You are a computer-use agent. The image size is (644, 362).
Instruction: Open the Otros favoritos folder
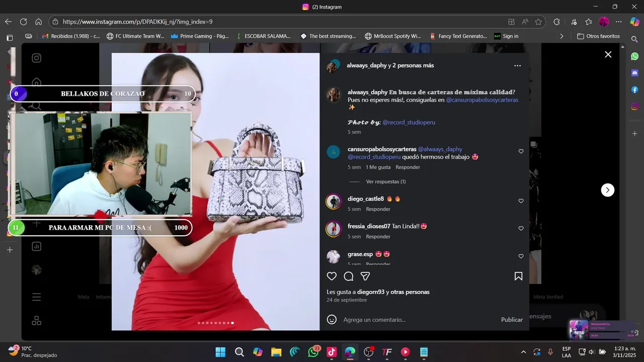(x=598, y=36)
